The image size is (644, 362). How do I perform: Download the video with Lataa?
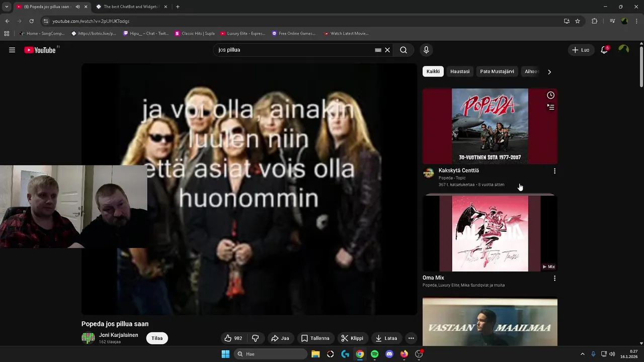point(386,338)
